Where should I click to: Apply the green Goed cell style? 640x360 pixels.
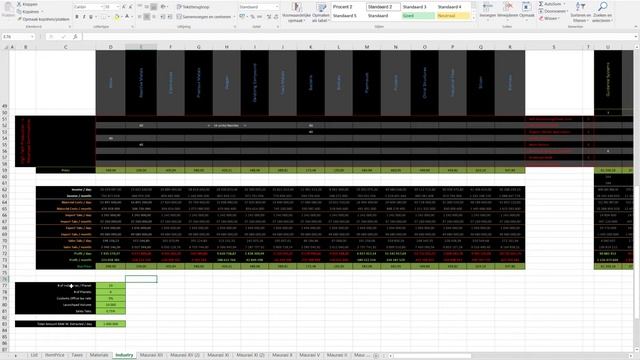pyautogui.click(x=418, y=16)
